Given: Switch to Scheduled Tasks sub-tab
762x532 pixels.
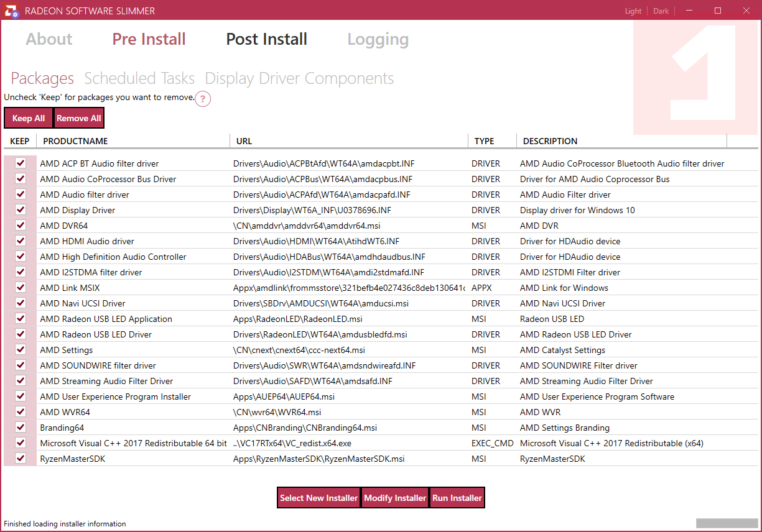Looking at the screenshot, I should [139, 78].
